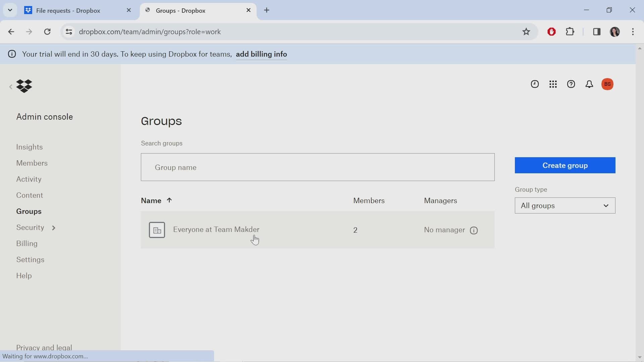Click the Group name search input field
Screen dimensions: 644x362
318,167
